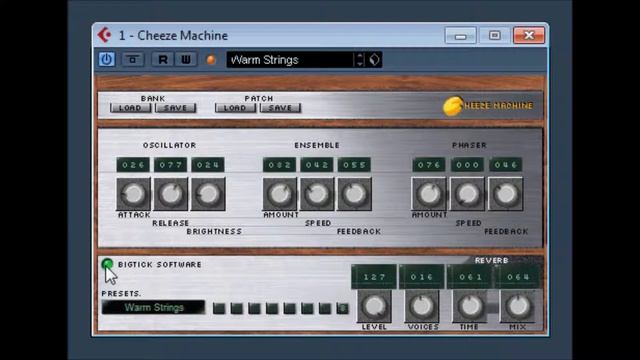Select the second preset slot square
Screen dimensions: 640x360
coord(236,308)
